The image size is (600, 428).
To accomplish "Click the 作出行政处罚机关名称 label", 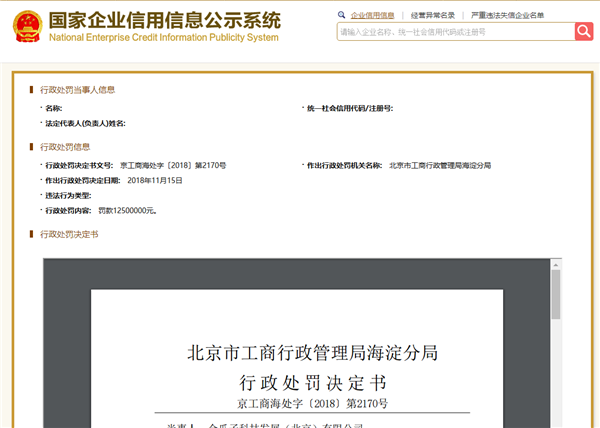I will [x=344, y=166].
